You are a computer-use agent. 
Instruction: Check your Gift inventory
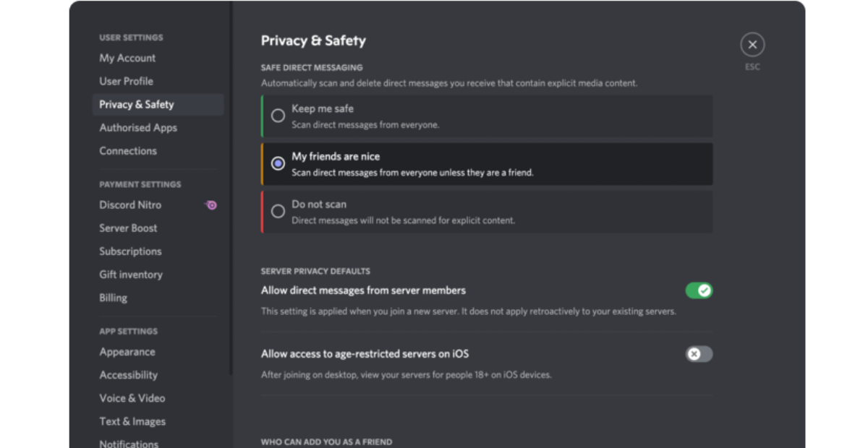tap(131, 274)
